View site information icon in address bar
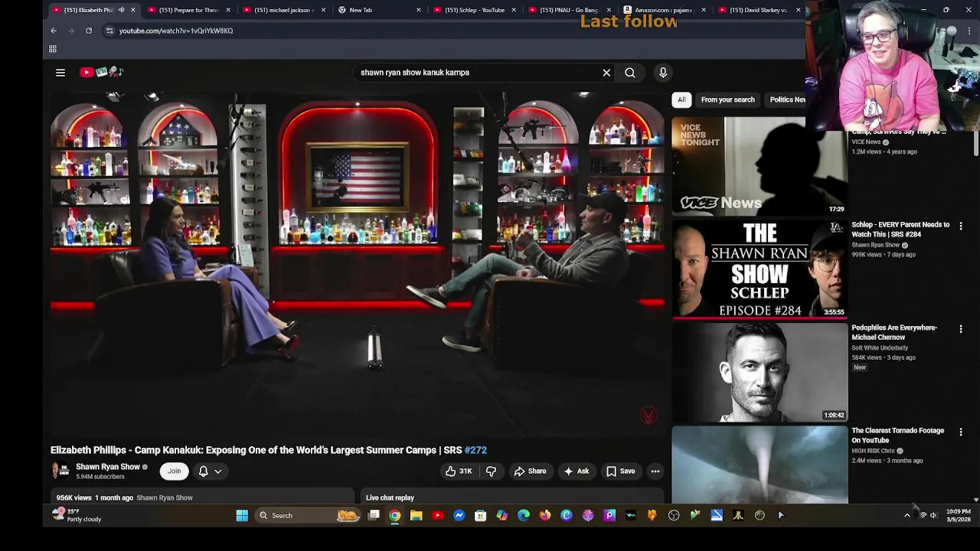The width and height of the screenshot is (980, 551). 109,31
